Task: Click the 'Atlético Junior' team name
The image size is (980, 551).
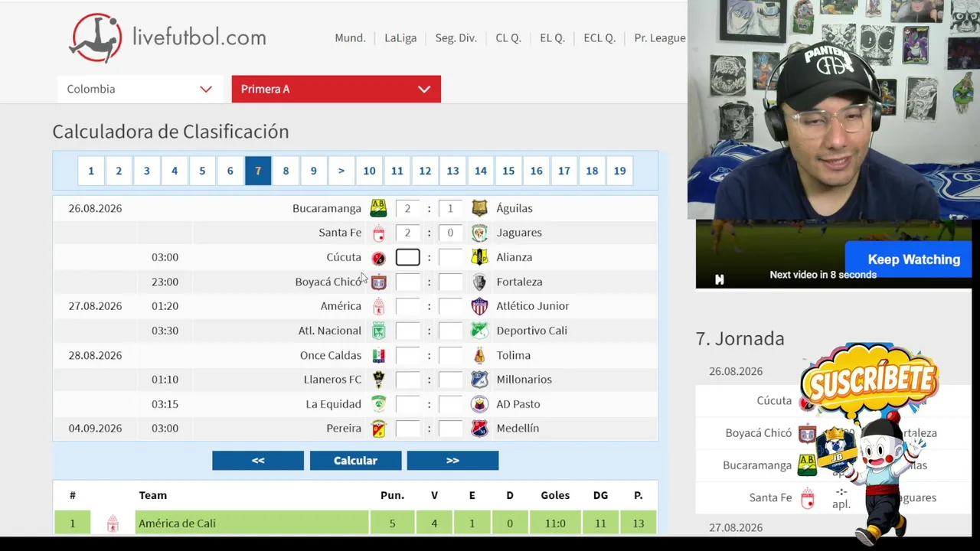Action: click(x=533, y=306)
